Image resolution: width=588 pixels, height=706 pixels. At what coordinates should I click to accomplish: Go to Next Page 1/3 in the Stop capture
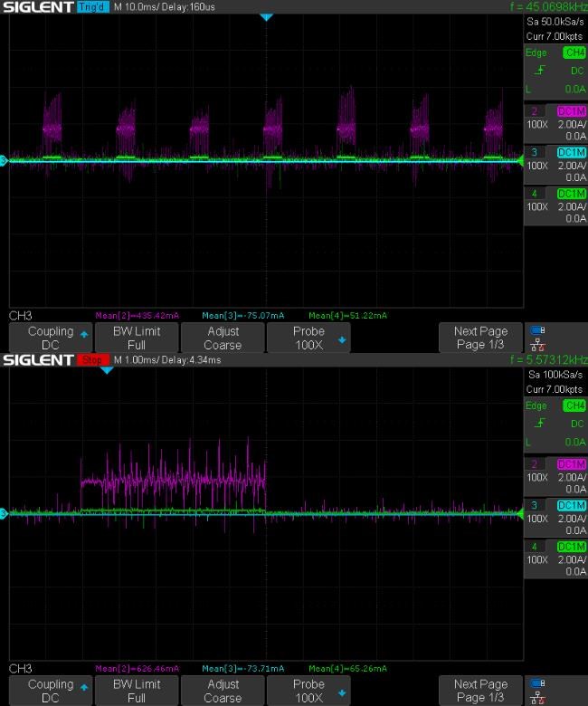click(x=480, y=691)
